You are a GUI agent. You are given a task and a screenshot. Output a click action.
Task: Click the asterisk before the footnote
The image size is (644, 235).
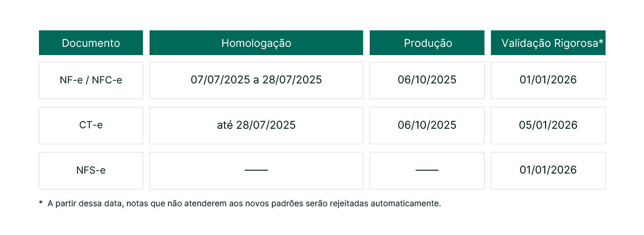(x=41, y=202)
